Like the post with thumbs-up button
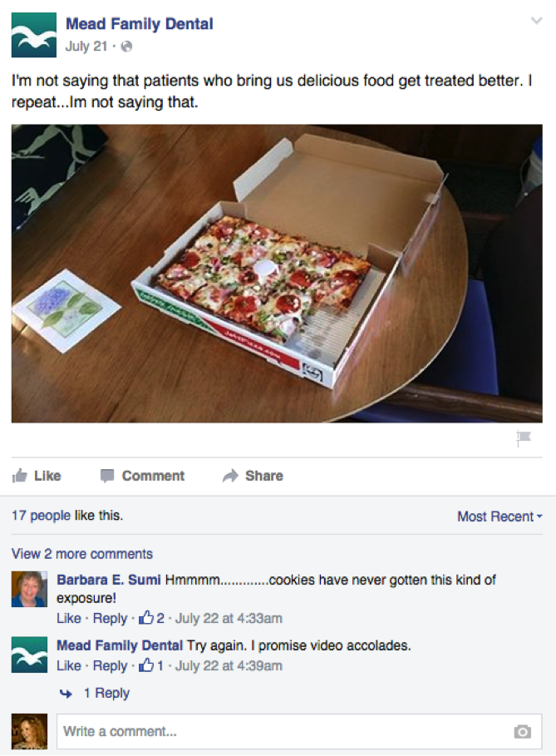 pos(37,476)
